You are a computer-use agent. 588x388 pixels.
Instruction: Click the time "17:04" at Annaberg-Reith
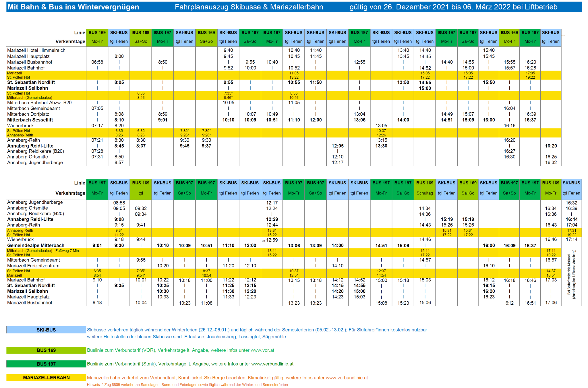572,225
